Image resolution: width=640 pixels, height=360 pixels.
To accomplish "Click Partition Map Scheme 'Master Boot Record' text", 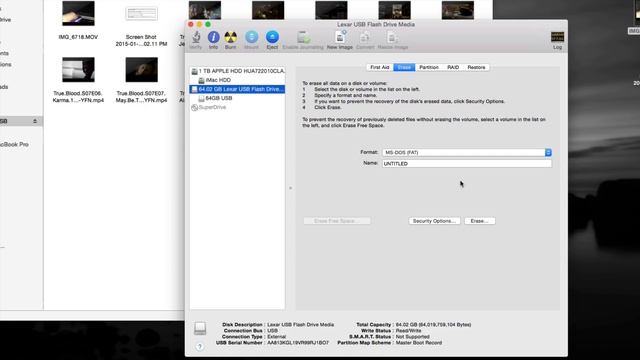I will (419, 343).
